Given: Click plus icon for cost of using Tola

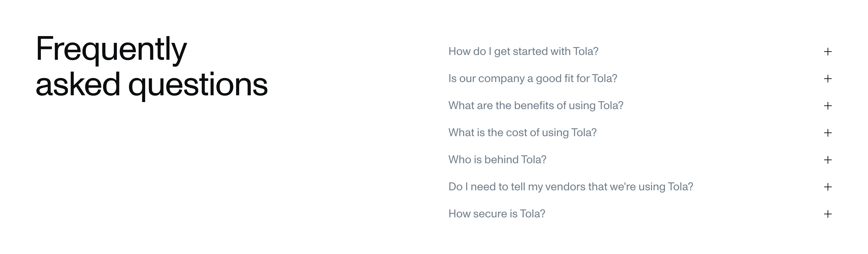Looking at the screenshot, I should point(828,133).
